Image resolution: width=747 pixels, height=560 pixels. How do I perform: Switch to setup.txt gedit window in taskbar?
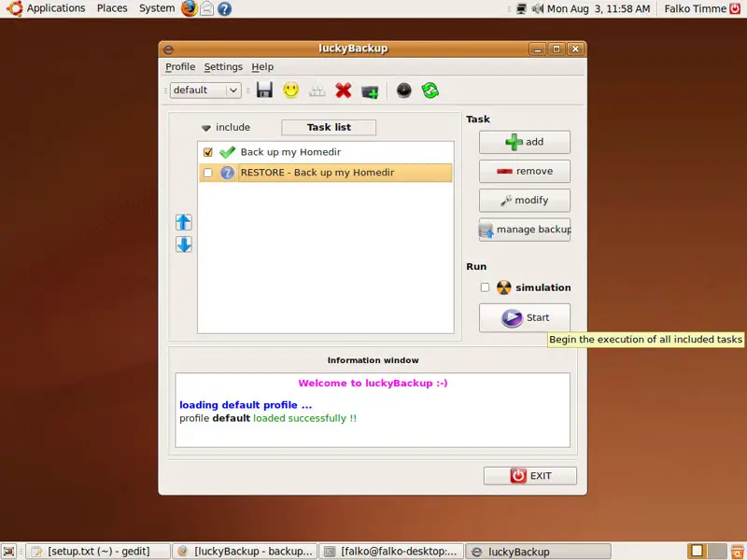98,552
